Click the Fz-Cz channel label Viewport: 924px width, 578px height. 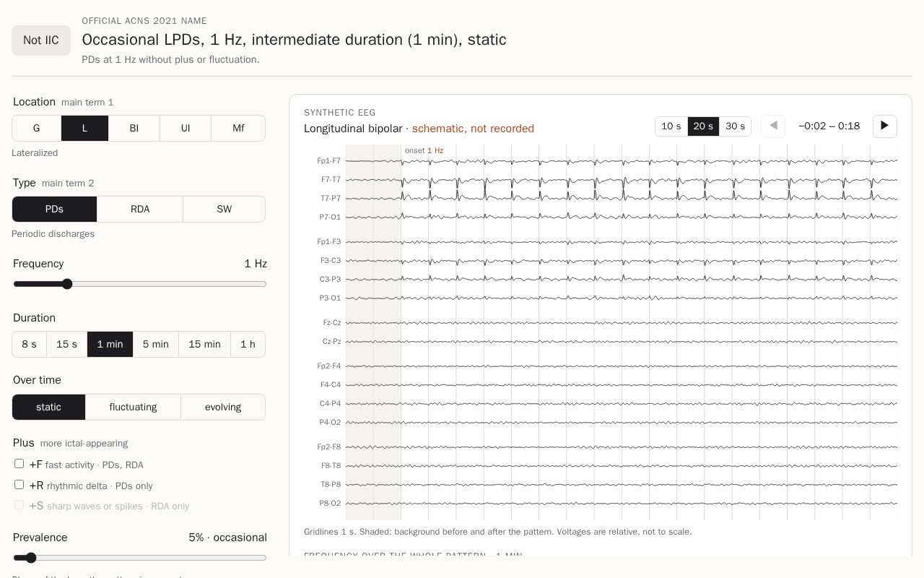click(x=332, y=323)
